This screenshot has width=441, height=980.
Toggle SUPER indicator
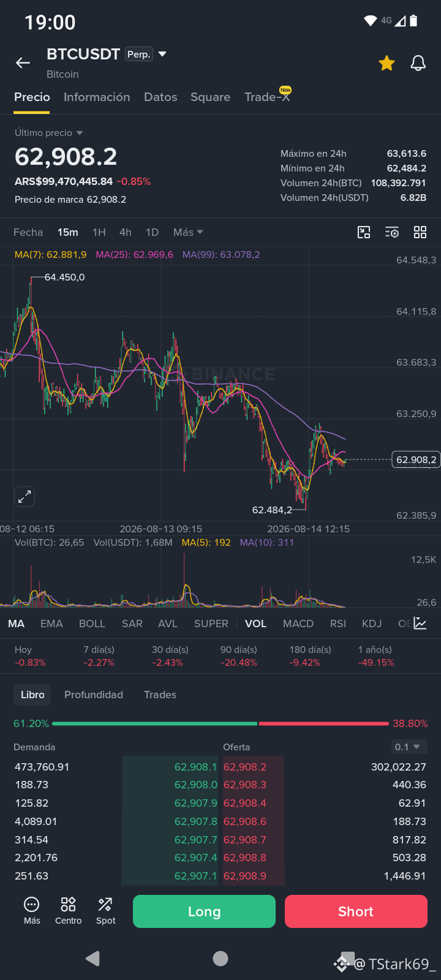(211, 624)
